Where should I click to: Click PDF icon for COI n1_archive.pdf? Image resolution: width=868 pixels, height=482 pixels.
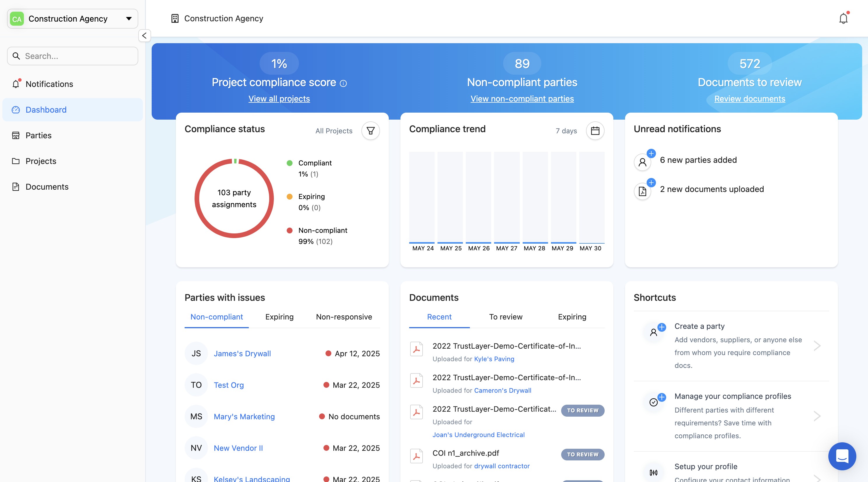[x=416, y=456]
